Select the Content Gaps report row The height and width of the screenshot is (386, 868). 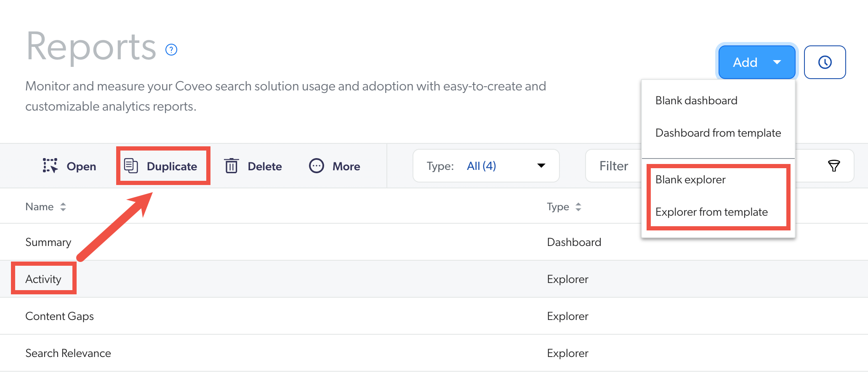tap(434, 316)
